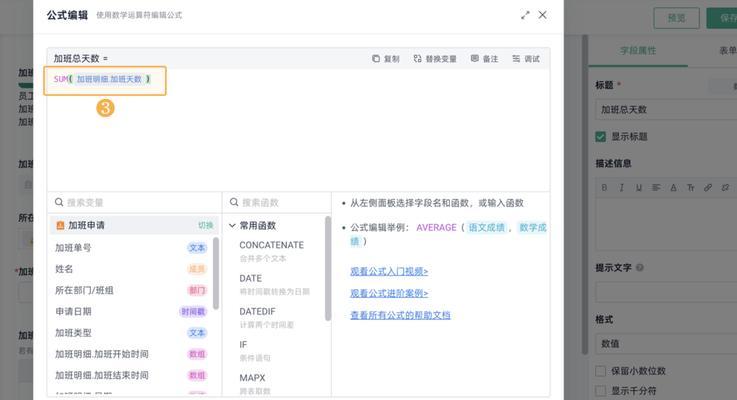Screen dimensions: 737x400
Task: Toggle the 显示标题 checkbox
Action: click(x=600, y=137)
